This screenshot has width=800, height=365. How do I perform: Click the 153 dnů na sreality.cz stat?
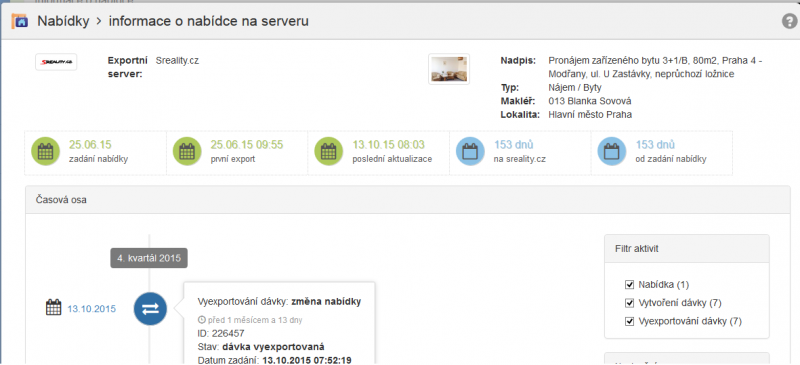click(x=520, y=152)
